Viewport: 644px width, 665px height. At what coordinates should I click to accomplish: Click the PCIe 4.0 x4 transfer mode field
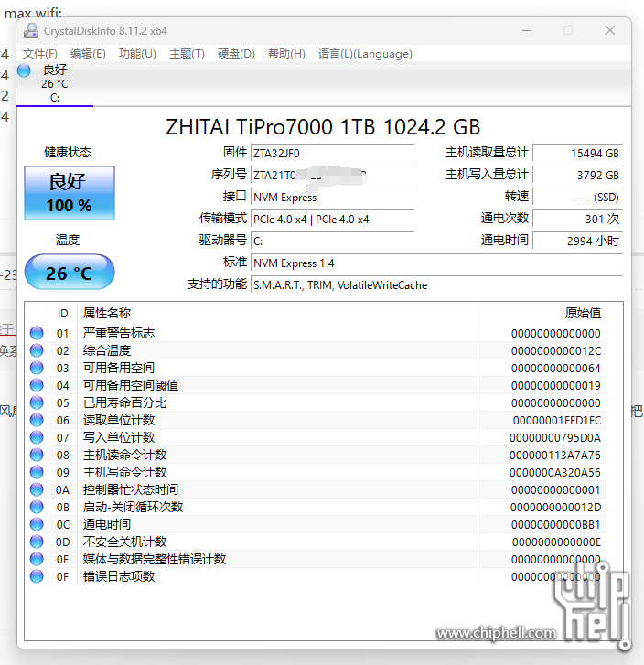click(x=332, y=220)
